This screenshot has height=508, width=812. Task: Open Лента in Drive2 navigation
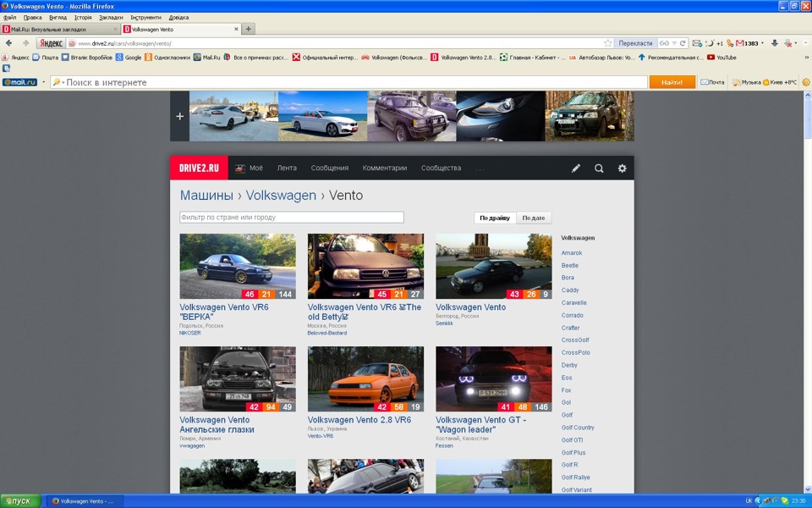click(287, 168)
